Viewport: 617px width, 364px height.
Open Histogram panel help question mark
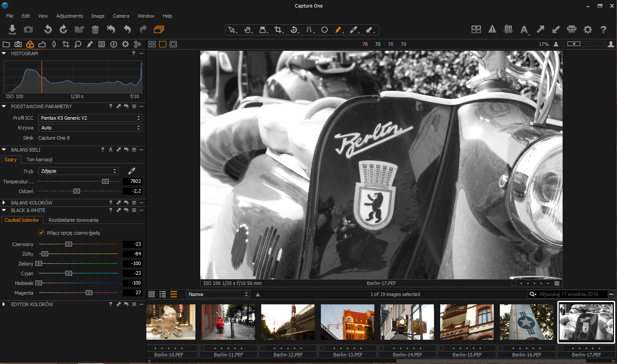click(x=133, y=53)
